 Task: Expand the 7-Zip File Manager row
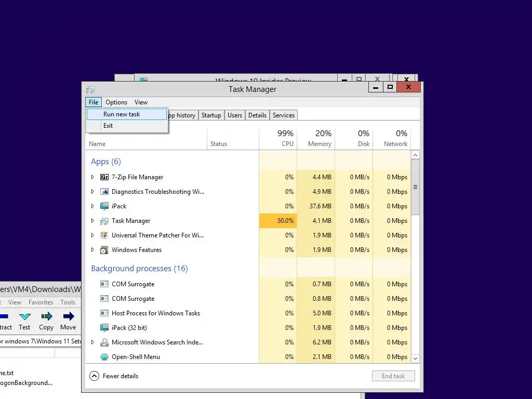coord(92,177)
